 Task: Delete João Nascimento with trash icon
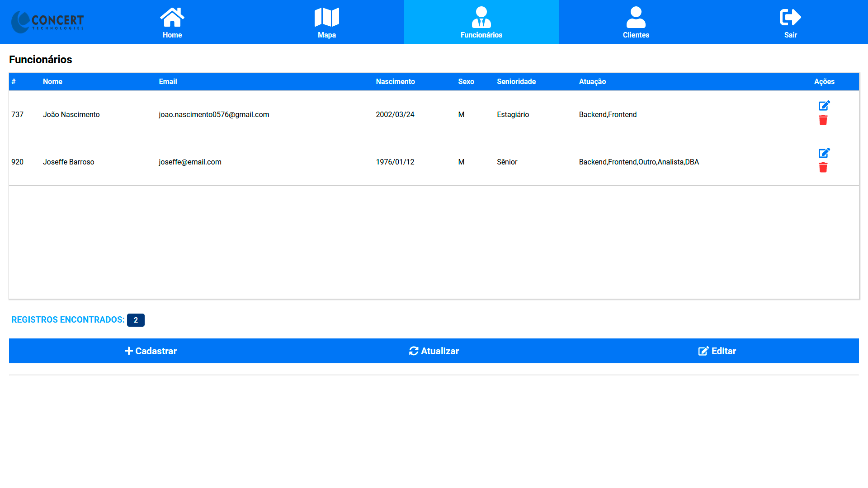(x=823, y=120)
